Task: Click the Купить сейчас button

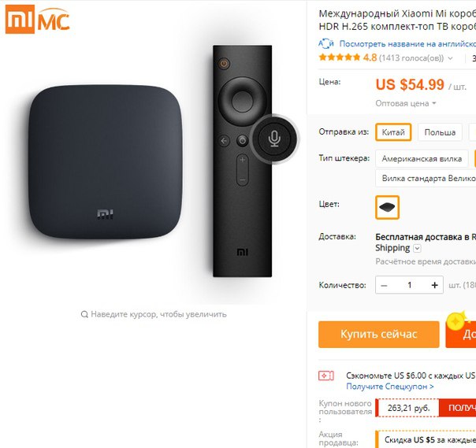Action: click(x=379, y=335)
